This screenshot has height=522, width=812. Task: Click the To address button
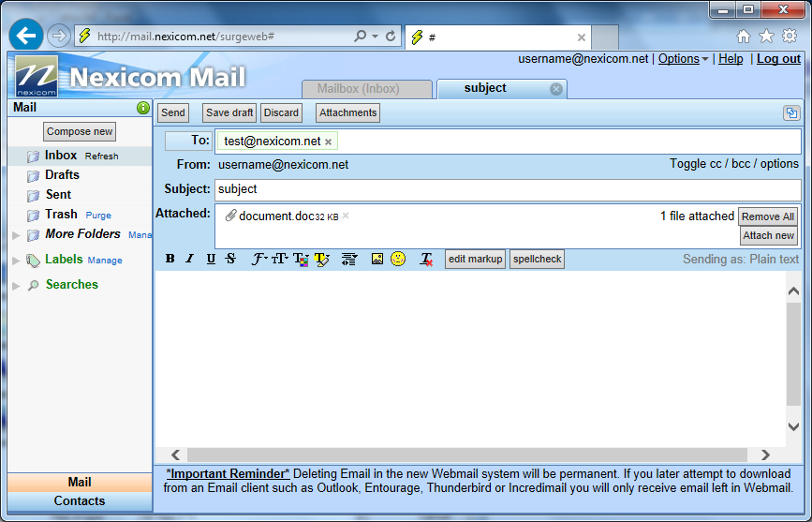pyautogui.click(x=188, y=141)
